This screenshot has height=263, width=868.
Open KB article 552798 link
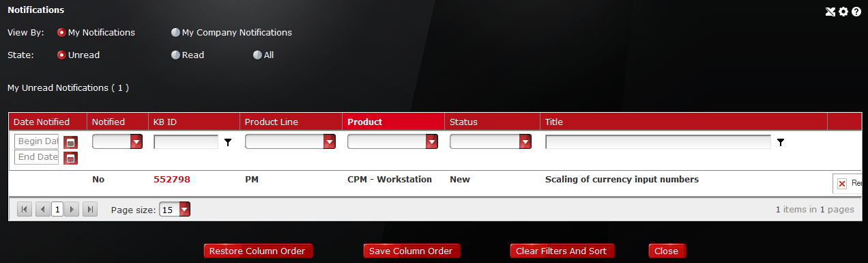tap(172, 180)
